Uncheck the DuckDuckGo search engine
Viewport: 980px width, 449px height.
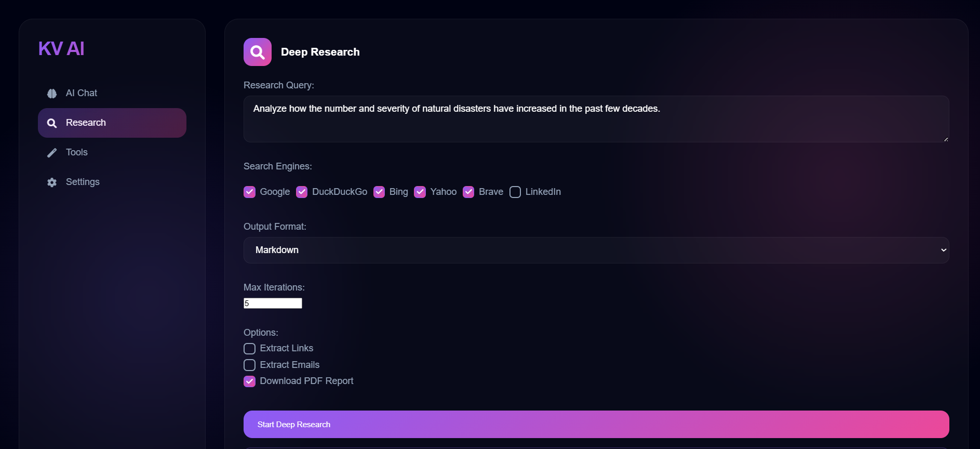point(302,192)
